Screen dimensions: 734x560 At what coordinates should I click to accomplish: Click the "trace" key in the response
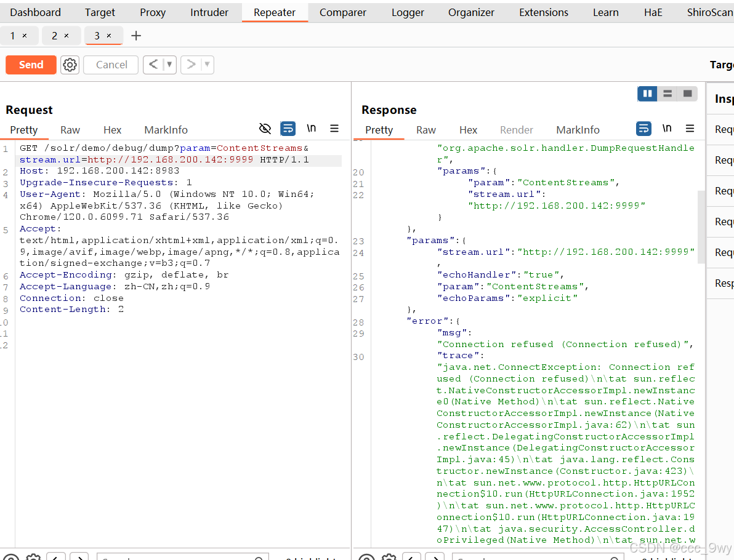coord(458,356)
